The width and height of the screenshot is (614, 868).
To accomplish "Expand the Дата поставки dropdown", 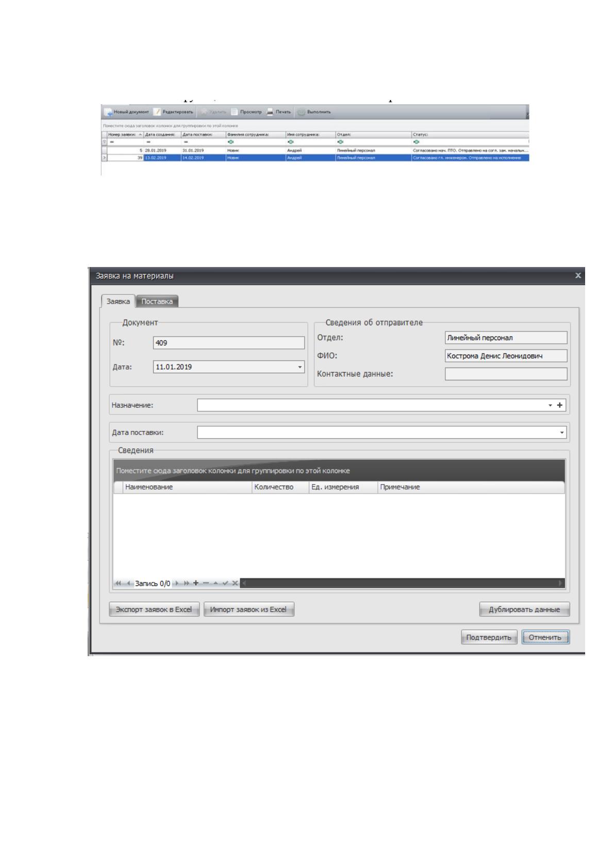I will pyautogui.click(x=562, y=432).
